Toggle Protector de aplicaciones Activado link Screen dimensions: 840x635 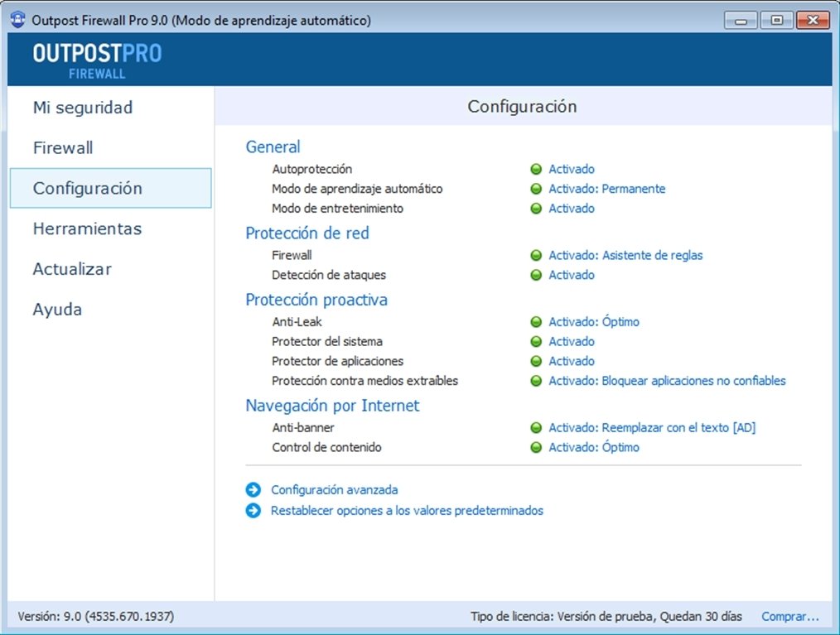571,362
